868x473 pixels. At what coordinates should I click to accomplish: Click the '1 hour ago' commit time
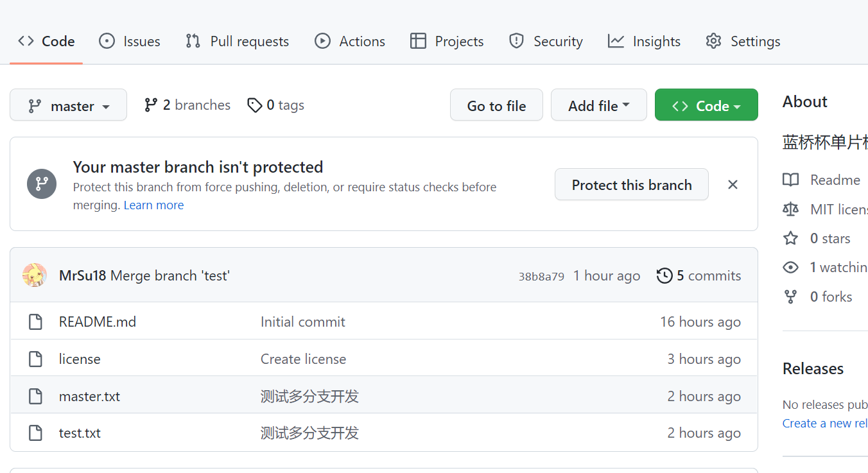pos(607,276)
